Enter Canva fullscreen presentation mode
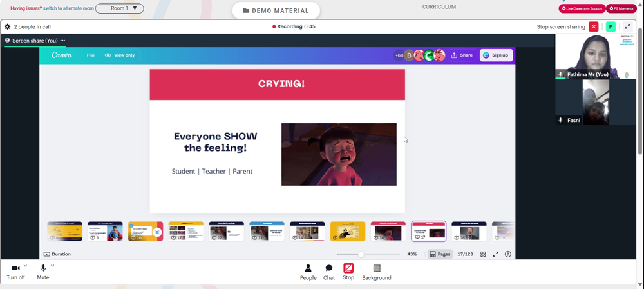 click(496, 254)
